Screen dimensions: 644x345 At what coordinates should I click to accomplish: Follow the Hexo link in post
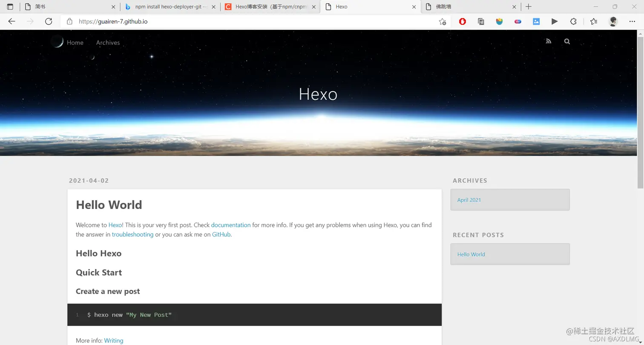click(115, 225)
